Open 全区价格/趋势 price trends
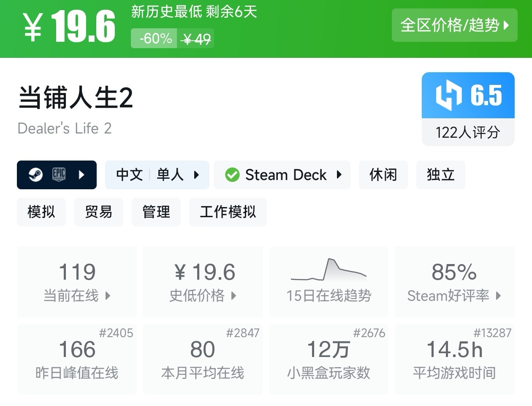Screen dimensions: 532x406 (x=454, y=25)
